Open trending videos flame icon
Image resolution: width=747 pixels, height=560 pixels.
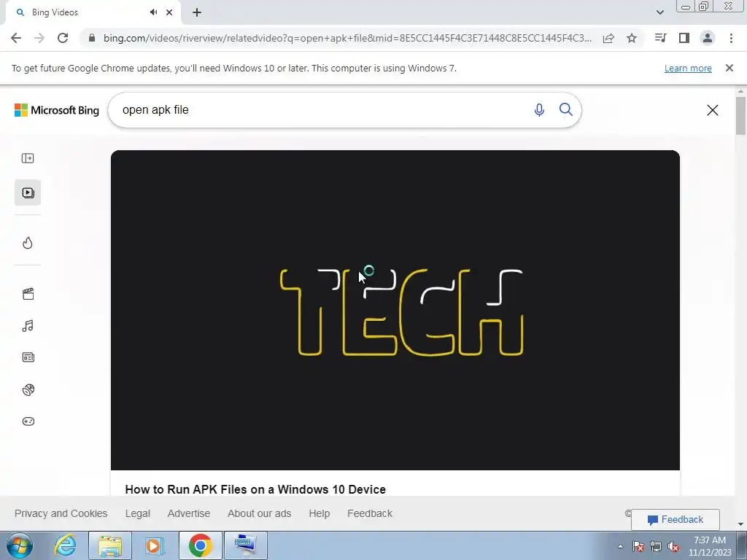(x=28, y=243)
